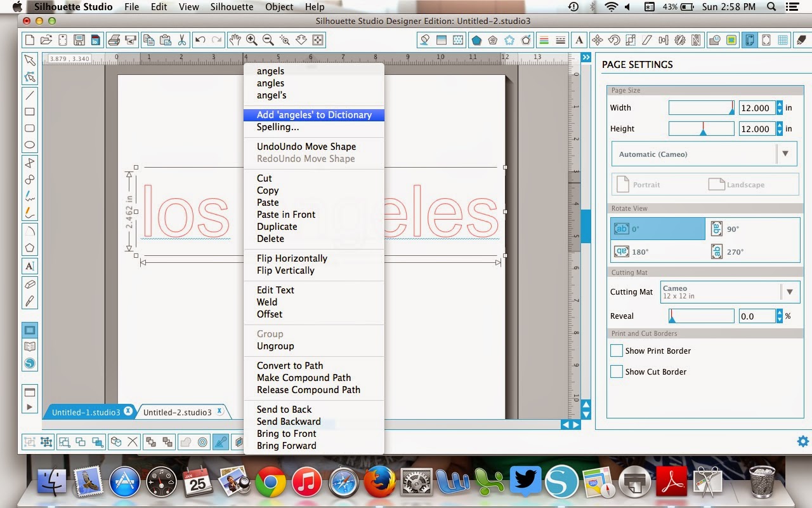Open the Preferences gear icon at bottom right
Viewport: 812px width, 508px height.
click(x=802, y=441)
